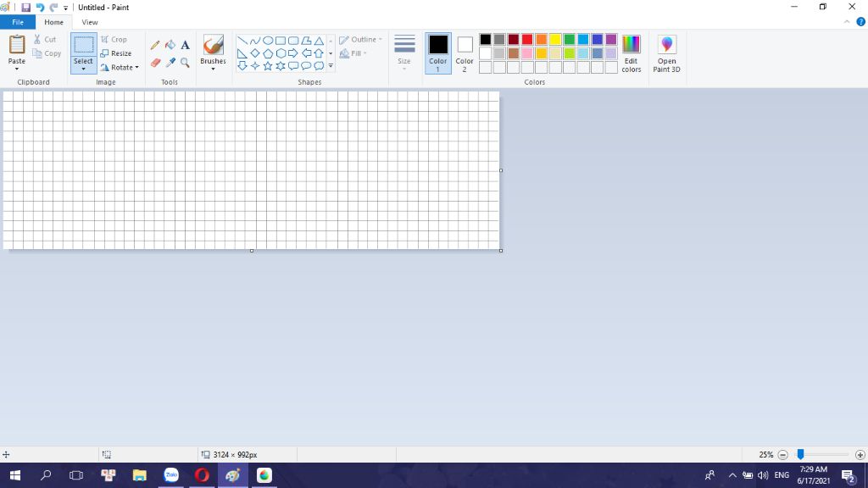Click the Undo arrow in title bar
Image resolution: width=868 pixels, height=488 pixels.
point(40,8)
